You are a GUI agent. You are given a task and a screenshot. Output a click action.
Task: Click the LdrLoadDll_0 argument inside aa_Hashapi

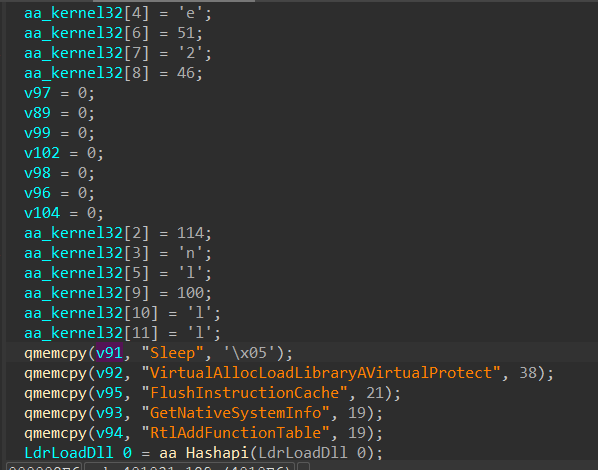click(x=312, y=453)
